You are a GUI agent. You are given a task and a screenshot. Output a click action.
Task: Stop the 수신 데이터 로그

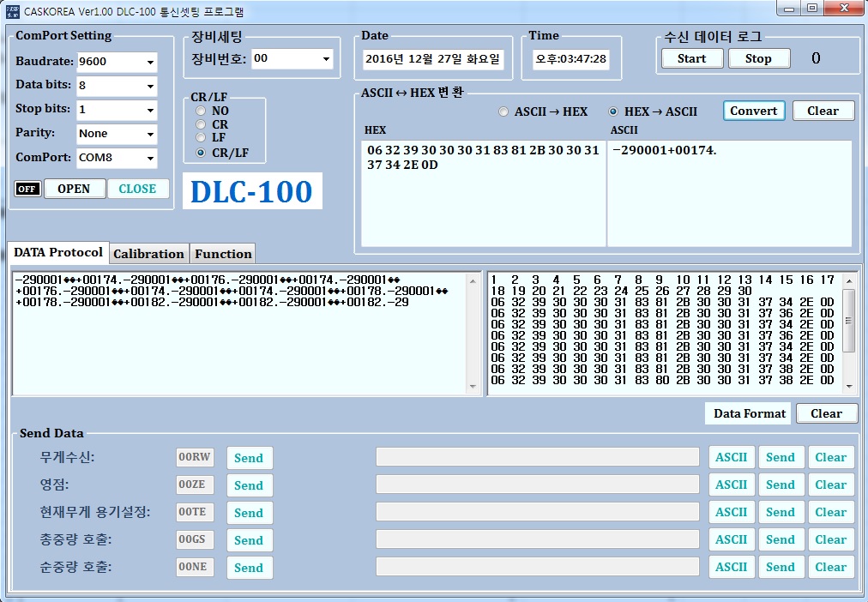point(758,58)
